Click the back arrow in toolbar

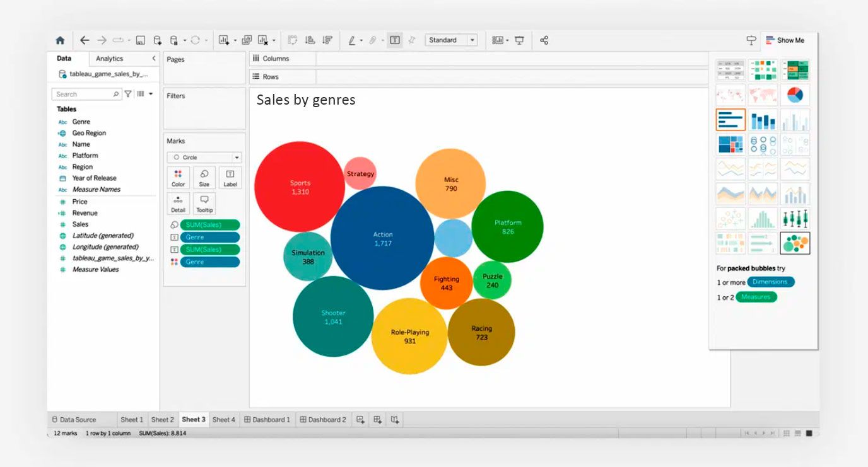pos(85,40)
